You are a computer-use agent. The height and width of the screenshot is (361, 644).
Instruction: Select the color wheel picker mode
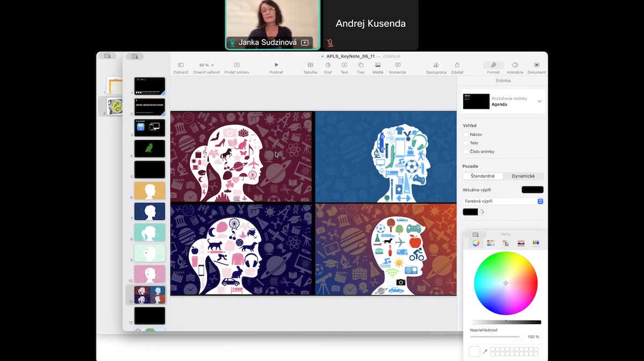point(475,243)
